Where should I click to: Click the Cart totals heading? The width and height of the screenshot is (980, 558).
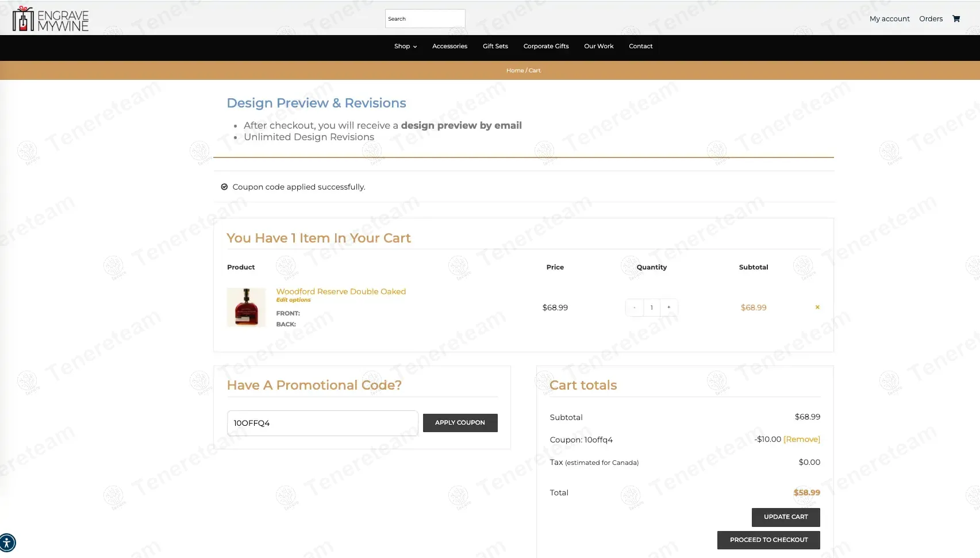pos(583,385)
